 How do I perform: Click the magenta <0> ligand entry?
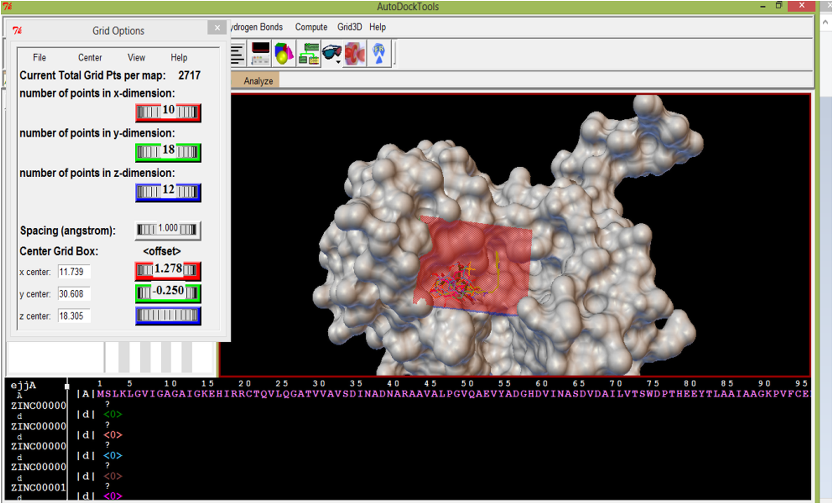click(113, 496)
